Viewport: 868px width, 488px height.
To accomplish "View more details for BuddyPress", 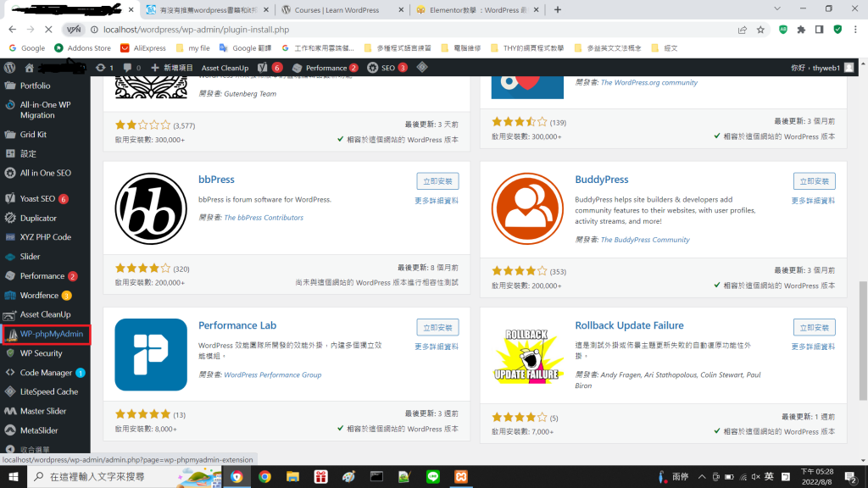I will point(813,201).
